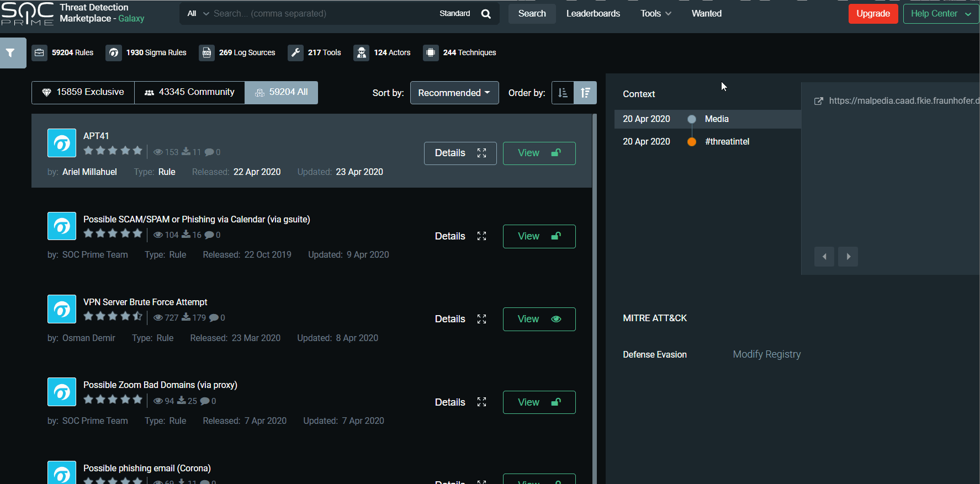Open external link icon for malpedia URL
Viewport: 980px width, 484px height.
[x=819, y=101]
